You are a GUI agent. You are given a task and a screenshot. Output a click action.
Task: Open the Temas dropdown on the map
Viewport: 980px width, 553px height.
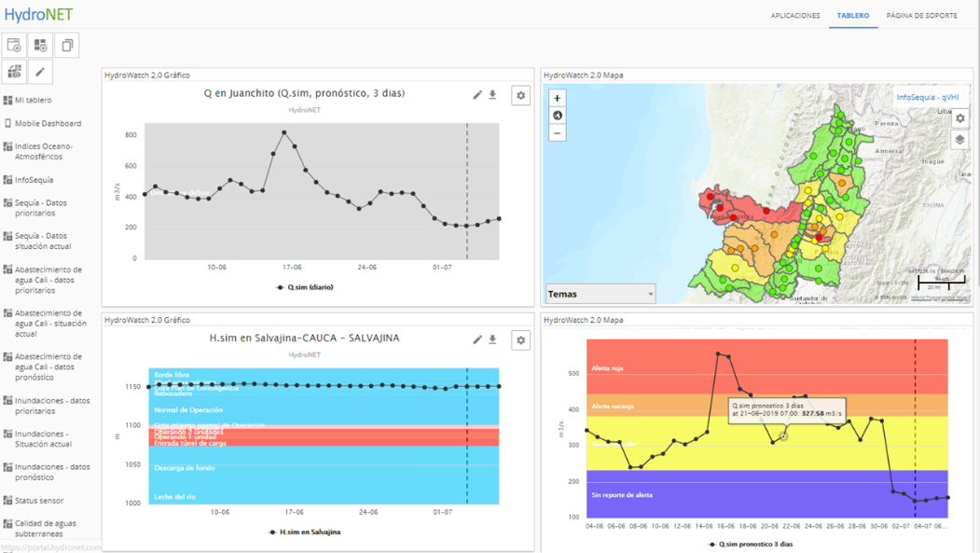600,294
